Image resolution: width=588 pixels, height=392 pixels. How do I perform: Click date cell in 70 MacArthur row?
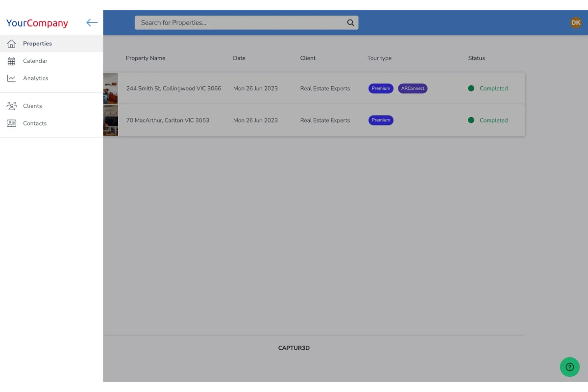pos(255,121)
